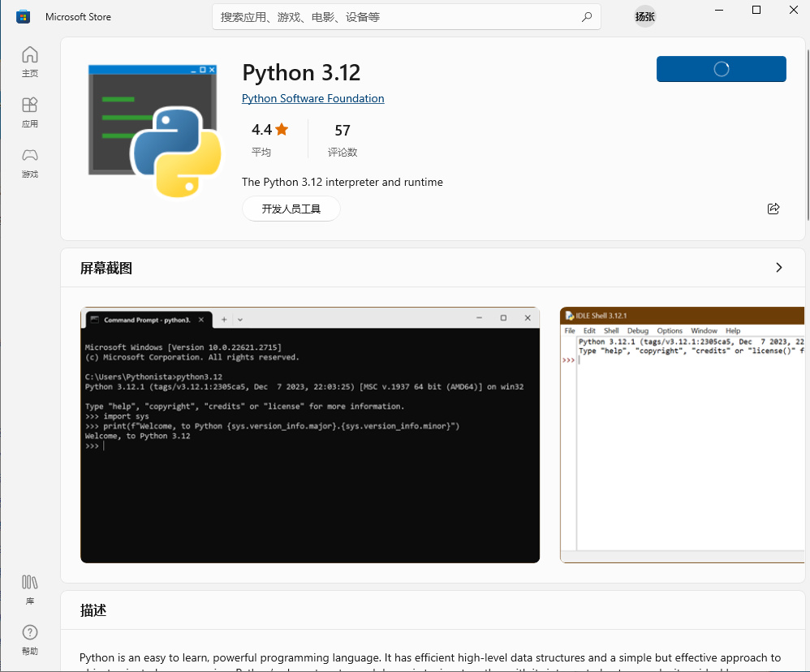Open the Library (库) page
Screen dimensions: 810x672
pyautogui.click(x=29, y=589)
